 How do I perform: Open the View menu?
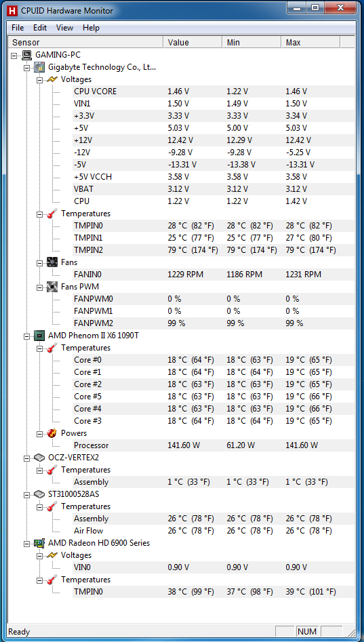(x=64, y=28)
